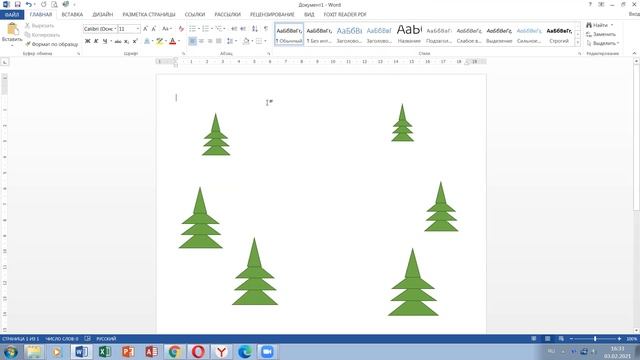
Task: Collapse the ribbon
Action: [634, 53]
